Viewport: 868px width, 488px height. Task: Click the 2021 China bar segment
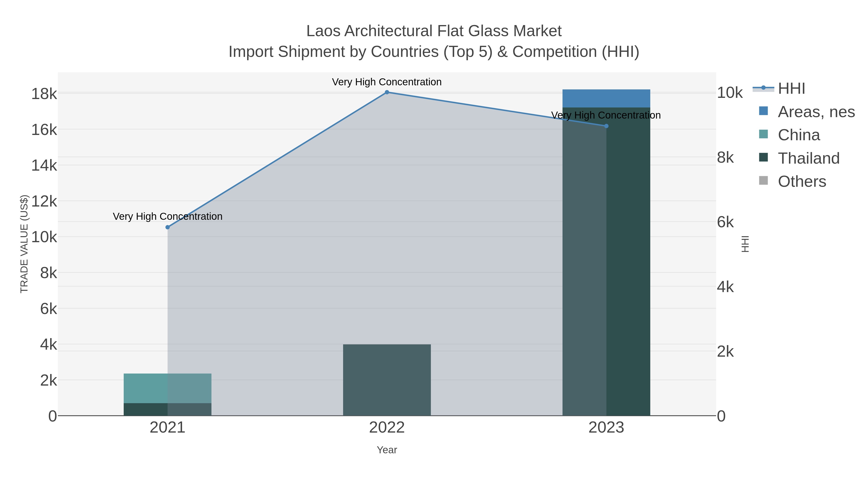click(x=168, y=388)
